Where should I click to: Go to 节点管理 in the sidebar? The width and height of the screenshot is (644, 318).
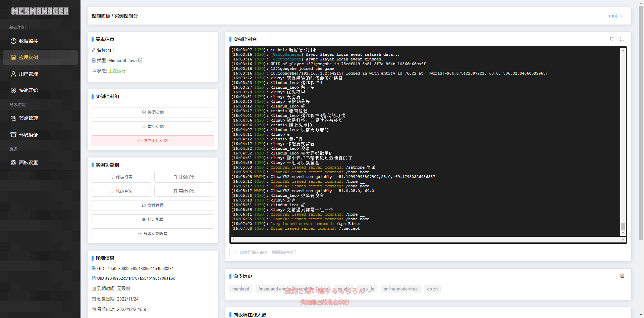(x=29, y=118)
